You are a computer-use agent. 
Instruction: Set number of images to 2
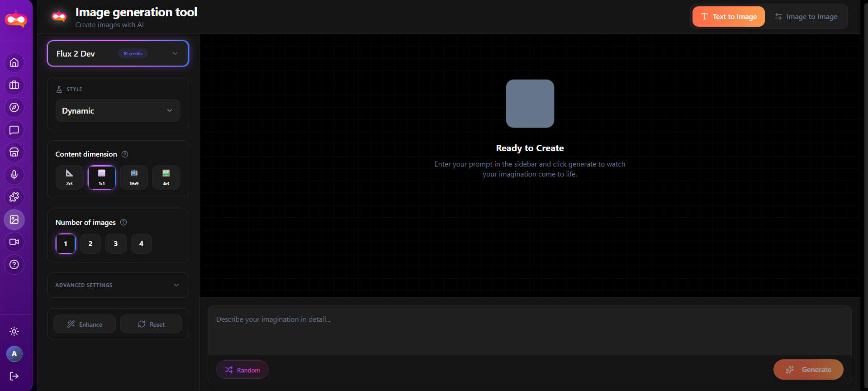pyautogui.click(x=90, y=243)
